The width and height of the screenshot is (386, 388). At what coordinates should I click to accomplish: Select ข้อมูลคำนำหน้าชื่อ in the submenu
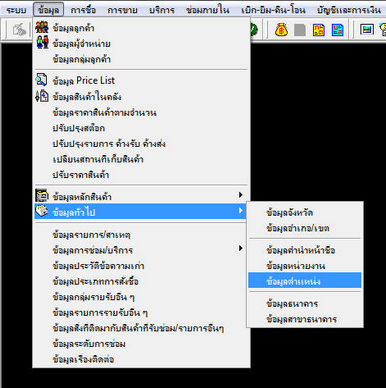pyautogui.click(x=305, y=250)
